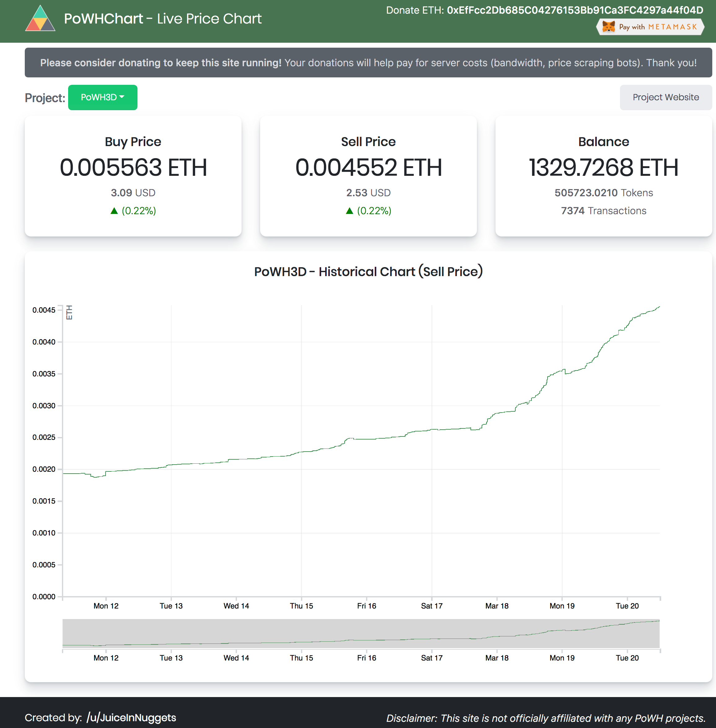Click the MetaMask fox icon
This screenshot has width=716, height=728.
(608, 27)
